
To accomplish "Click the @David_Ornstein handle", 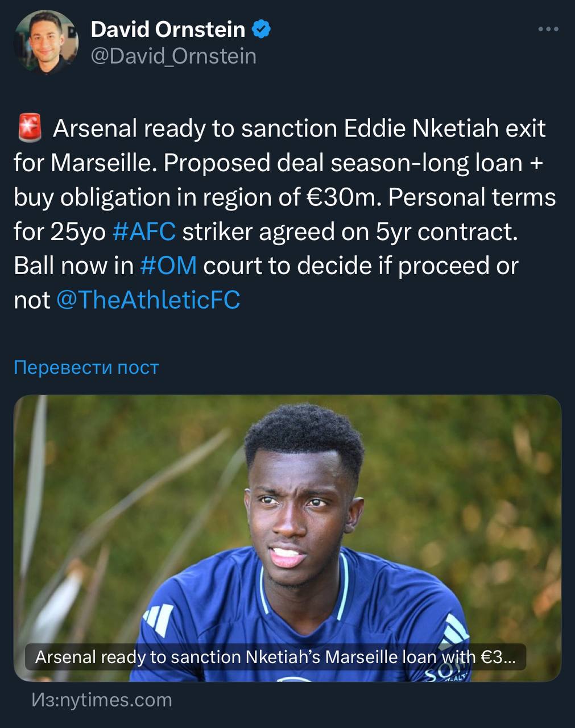I will click(x=173, y=56).
